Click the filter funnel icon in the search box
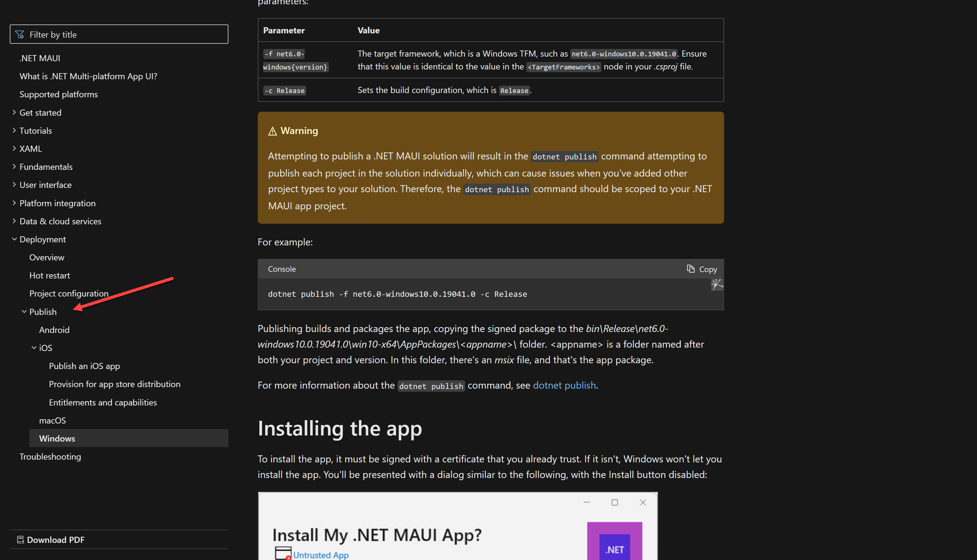977x560 pixels. tap(19, 34)
